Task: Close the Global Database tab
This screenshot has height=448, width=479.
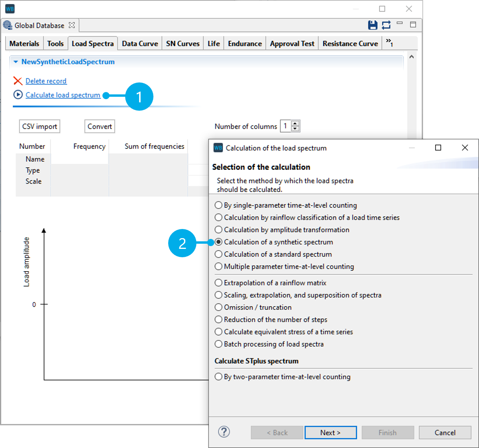Action: (x=72, y=25)
